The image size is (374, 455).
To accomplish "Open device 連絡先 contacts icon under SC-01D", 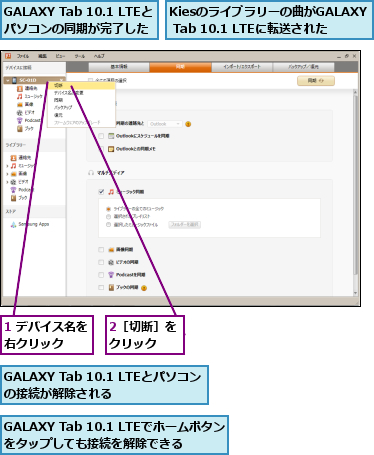I will (20, 89).
